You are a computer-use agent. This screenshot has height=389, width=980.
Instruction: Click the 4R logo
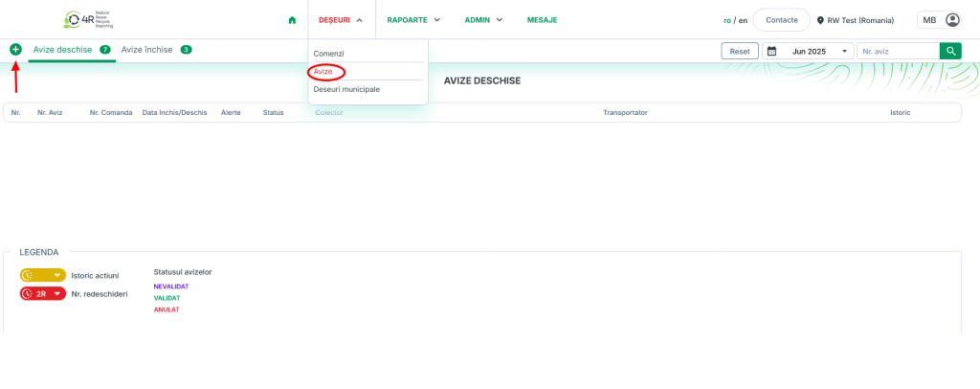(x=88, y=19)
